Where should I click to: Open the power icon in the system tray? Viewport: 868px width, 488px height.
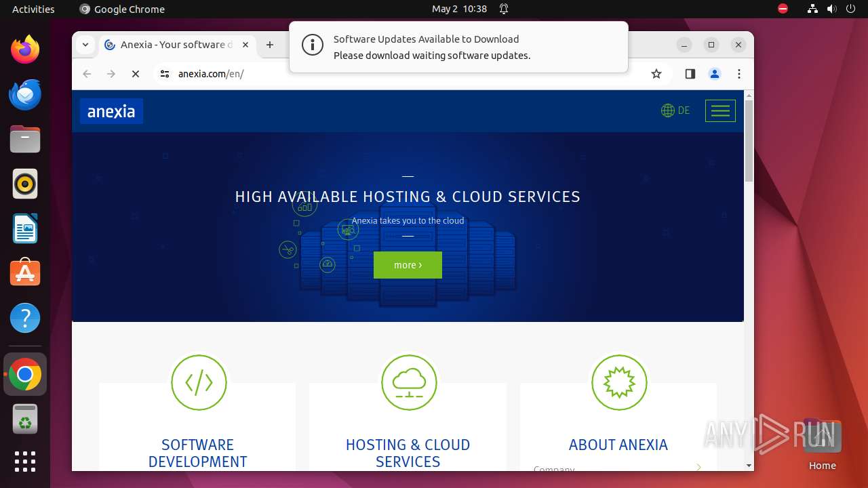(850, 9)
